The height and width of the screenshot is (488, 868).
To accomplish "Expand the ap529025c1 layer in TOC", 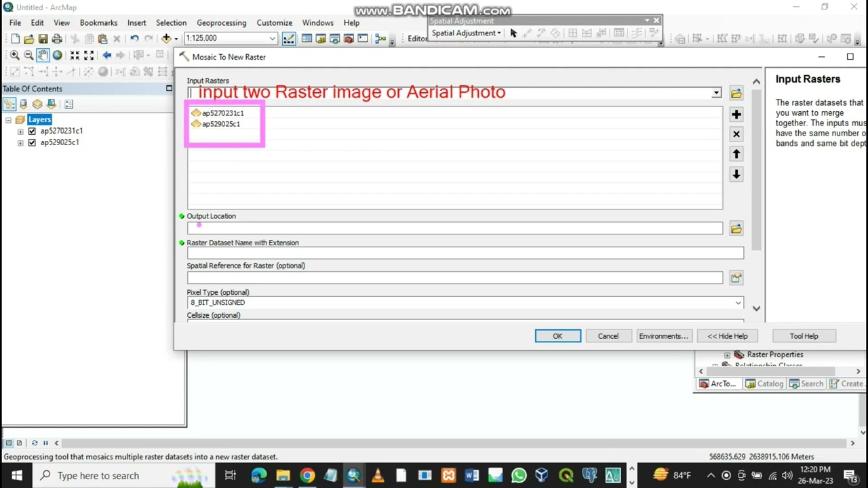I will [20, 143].
